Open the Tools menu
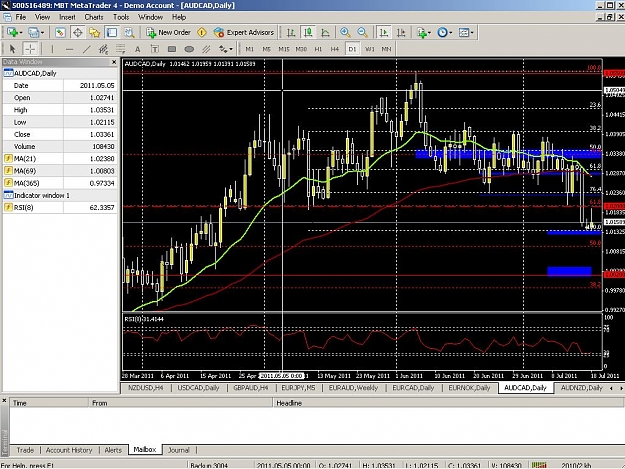Image resolution: width=625 pixels, height=469 pixels. point(121,17)
